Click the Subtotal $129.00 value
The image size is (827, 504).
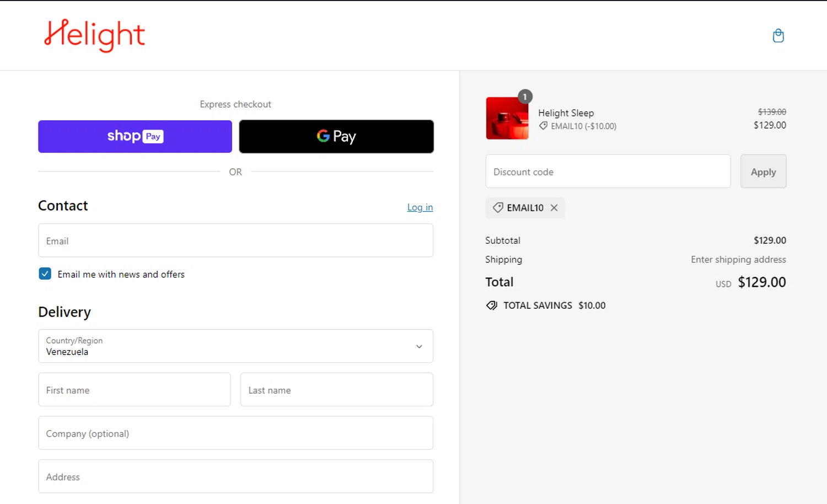(x=770, y=240)
